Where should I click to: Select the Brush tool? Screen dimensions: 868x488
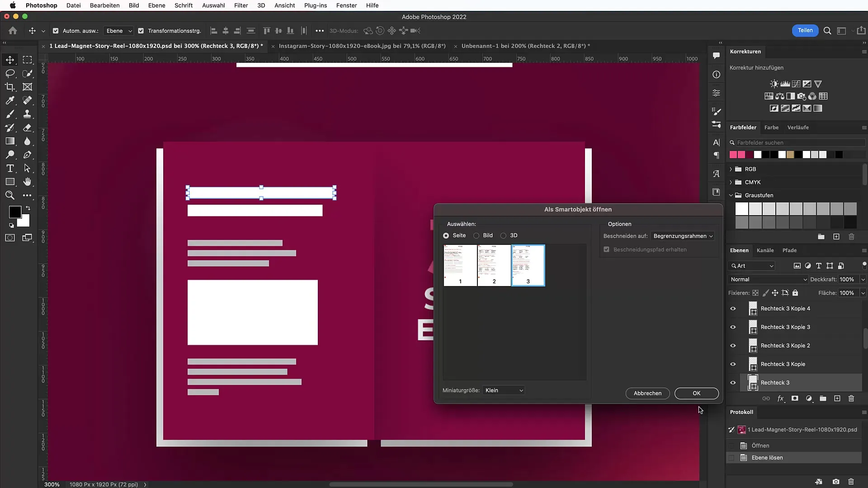[10, 114]
